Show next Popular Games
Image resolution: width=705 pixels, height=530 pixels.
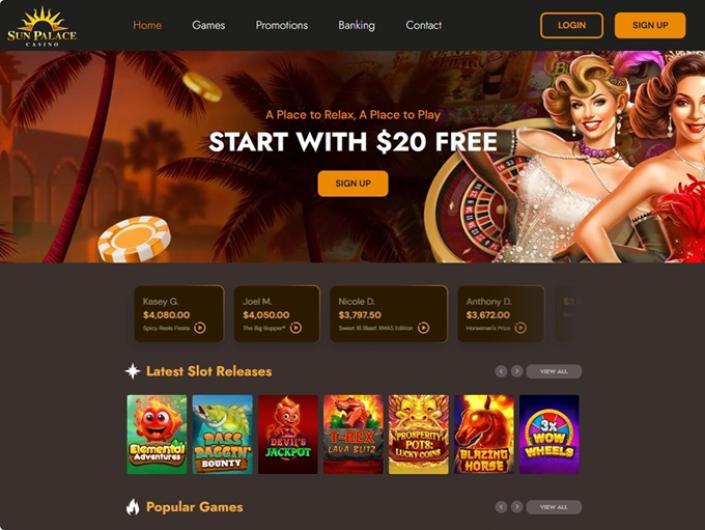[x=517, y=507]
